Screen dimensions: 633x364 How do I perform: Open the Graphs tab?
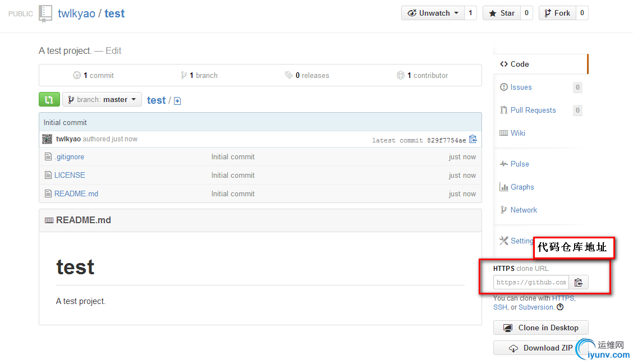coord(522,187)
